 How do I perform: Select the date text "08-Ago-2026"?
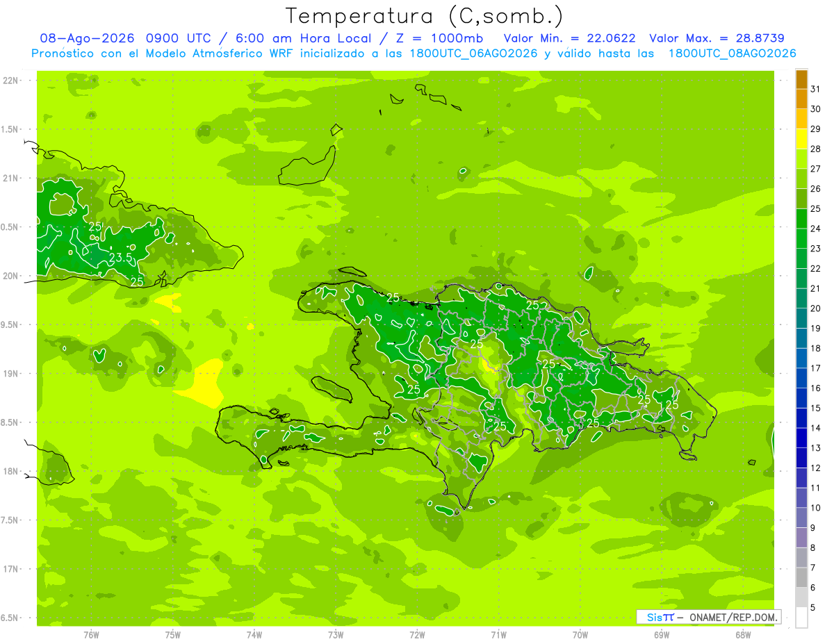tap(88, 38)
